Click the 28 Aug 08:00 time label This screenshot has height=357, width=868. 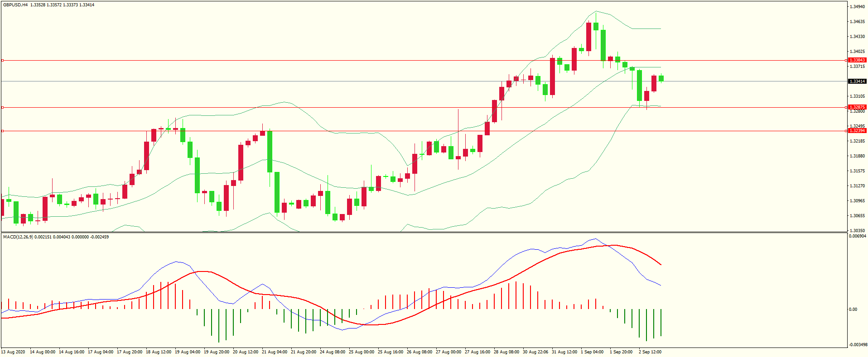(x=506, y=352)
